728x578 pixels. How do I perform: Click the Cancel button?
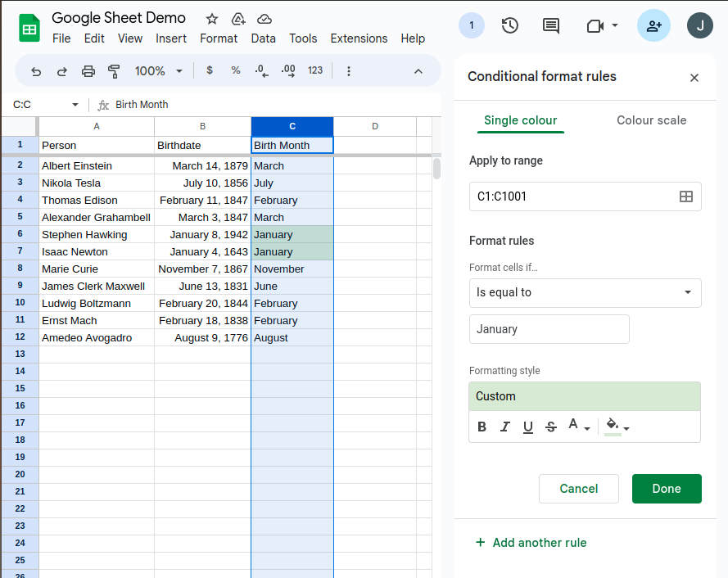tap(578, 489)
